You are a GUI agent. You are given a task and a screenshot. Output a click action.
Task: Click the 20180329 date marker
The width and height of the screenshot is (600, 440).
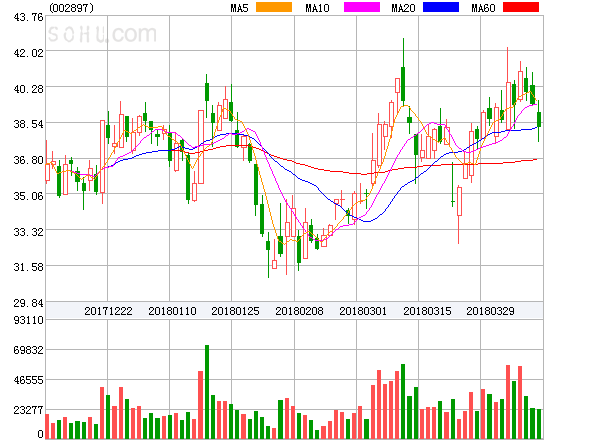tap(490, 311)
